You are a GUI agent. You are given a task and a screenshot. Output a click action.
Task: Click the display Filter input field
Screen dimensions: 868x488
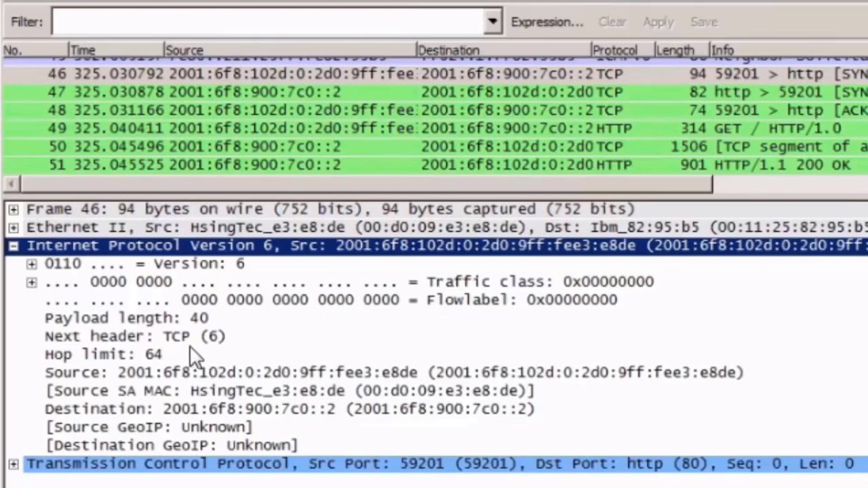click(x=269, y=22)
